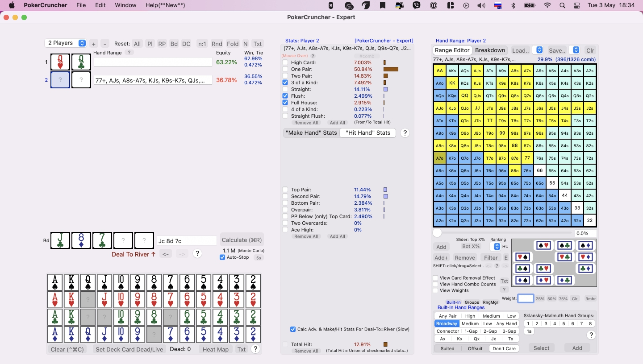The height and width of the screenshot is (364, 643).
Task: Select the Ace of spades deck card
Action: click(x=55, y=283)
